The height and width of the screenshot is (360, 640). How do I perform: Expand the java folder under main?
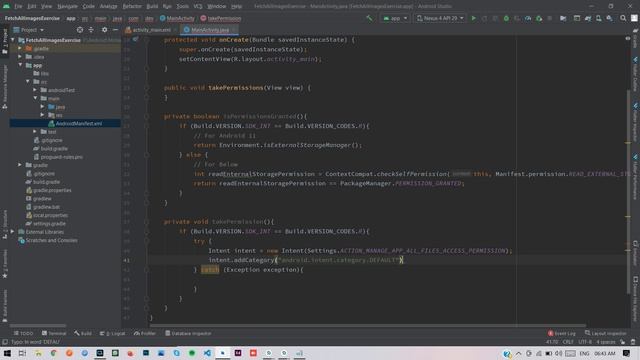point(42,107)
